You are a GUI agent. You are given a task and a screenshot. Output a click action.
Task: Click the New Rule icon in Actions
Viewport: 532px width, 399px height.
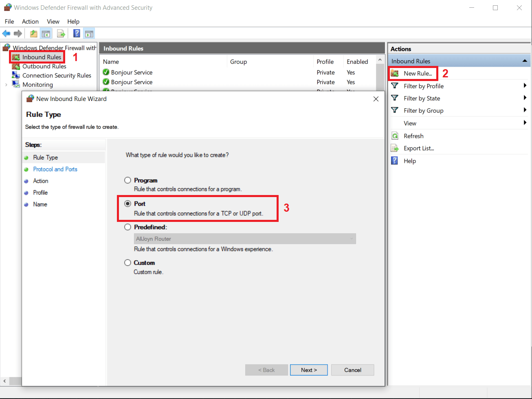click(x=395, y=73)
